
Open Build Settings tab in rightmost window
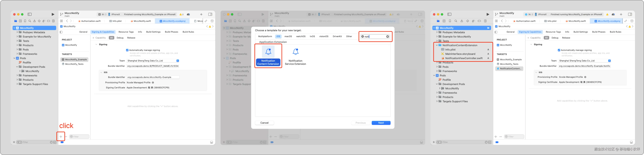click(580, 32)
